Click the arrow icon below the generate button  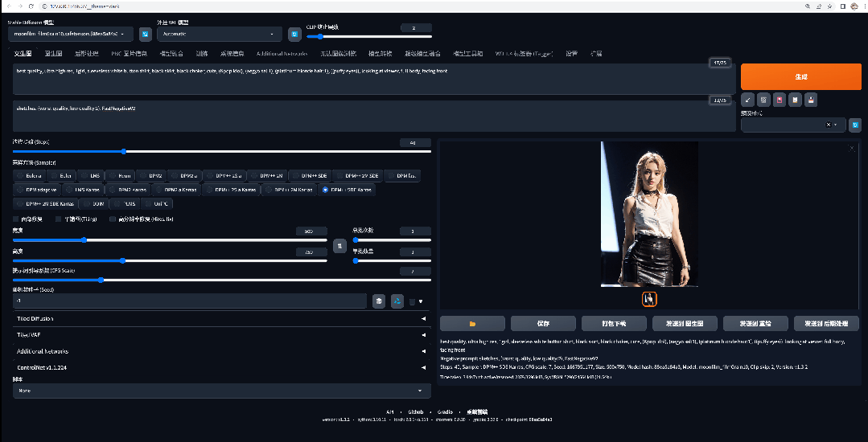748,100
